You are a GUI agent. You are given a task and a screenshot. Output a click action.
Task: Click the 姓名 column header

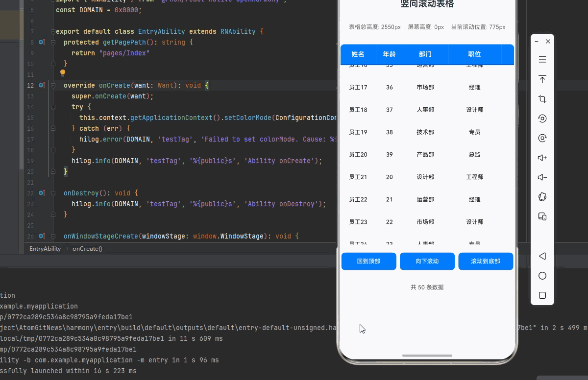click(x=358, y=54)
